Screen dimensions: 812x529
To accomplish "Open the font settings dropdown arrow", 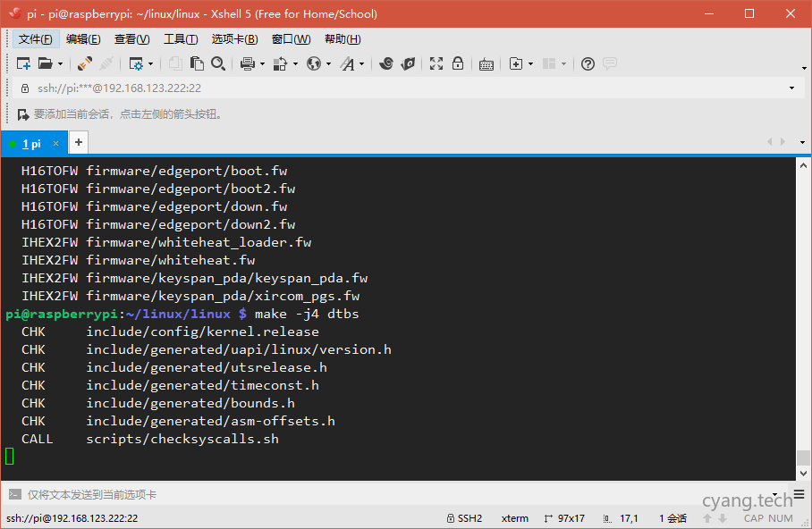I will pos(362,64).
